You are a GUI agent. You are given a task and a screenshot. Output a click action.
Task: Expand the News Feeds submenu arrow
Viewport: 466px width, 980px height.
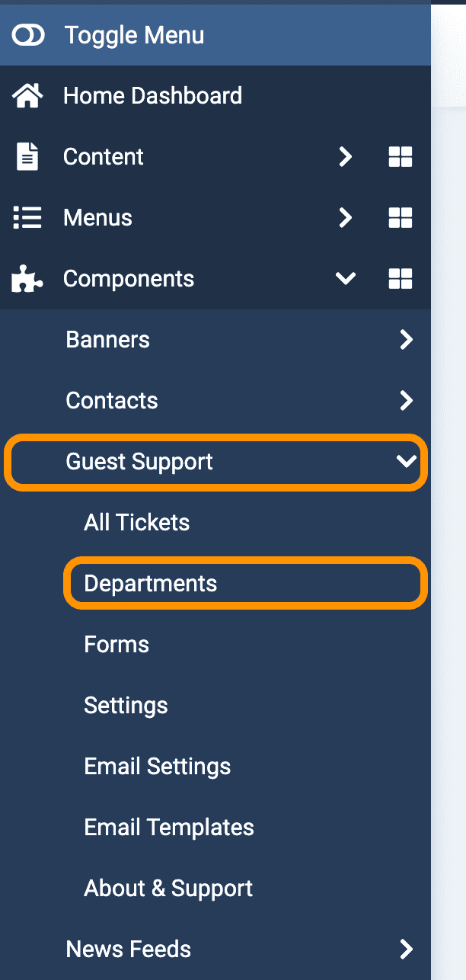[x=407, y=950]
